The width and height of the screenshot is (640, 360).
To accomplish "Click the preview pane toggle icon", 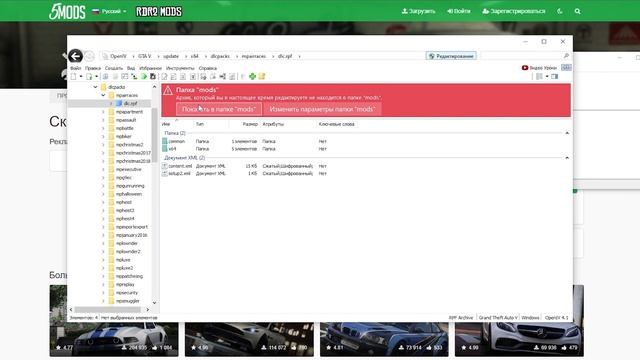I will point(554,76).
